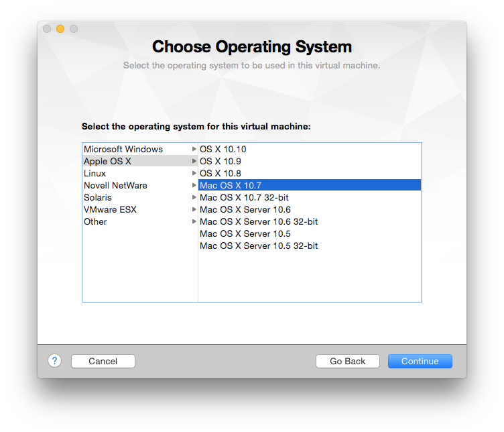Choose Mac OS X Server 10.5 32-bit
Image resolution: width=504 pixels, height=432 pixels.
[x=310, y=246]
